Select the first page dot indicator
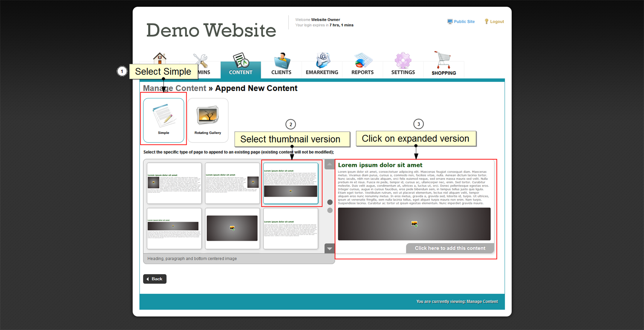Screen dimensions: 644x330 click(330, 202)
